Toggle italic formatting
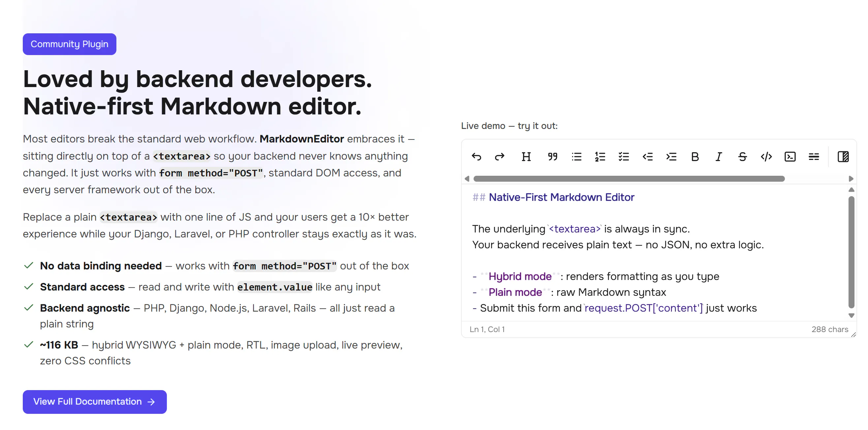The height and width of the screenshot is (430, 868). (x=718, y=157)
